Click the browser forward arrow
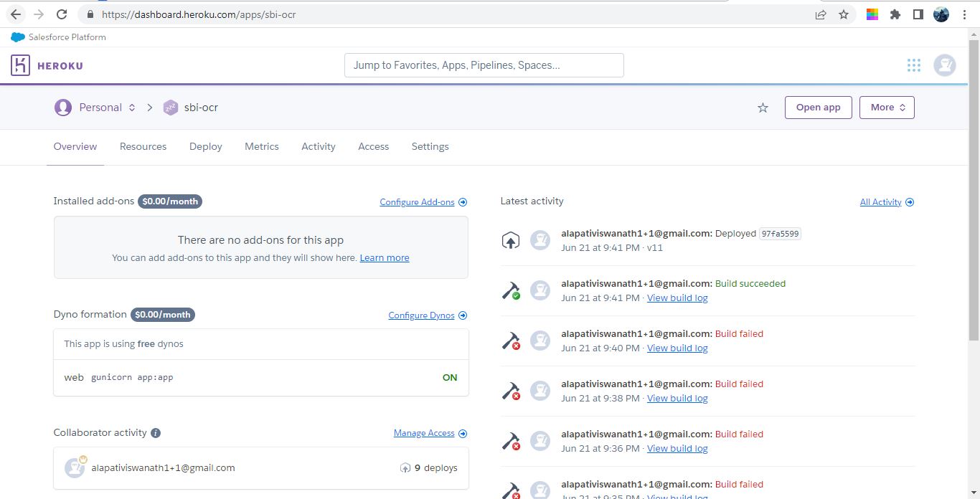The height and width of the screenshot is (499, 980). click(x=39, y=14)
